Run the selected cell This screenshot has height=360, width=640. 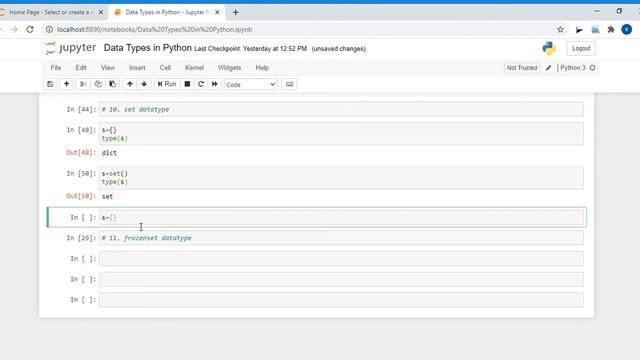[x=167, y=84]
